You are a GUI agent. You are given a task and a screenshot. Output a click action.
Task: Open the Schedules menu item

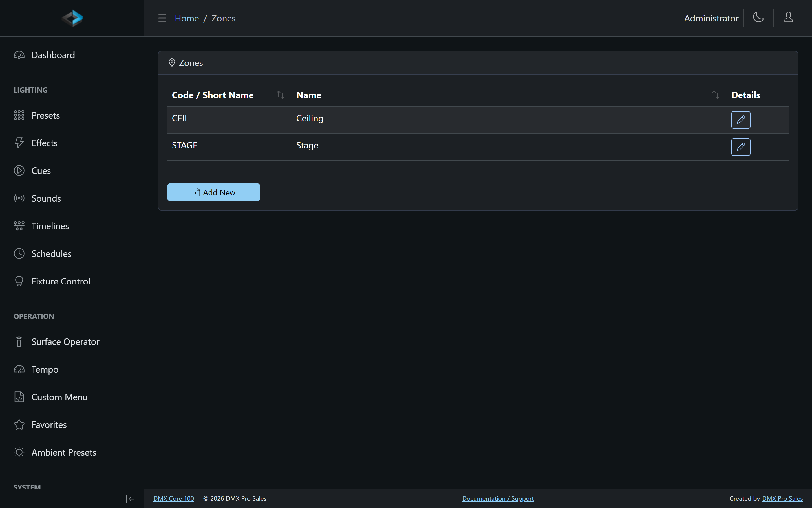(72, 253)
